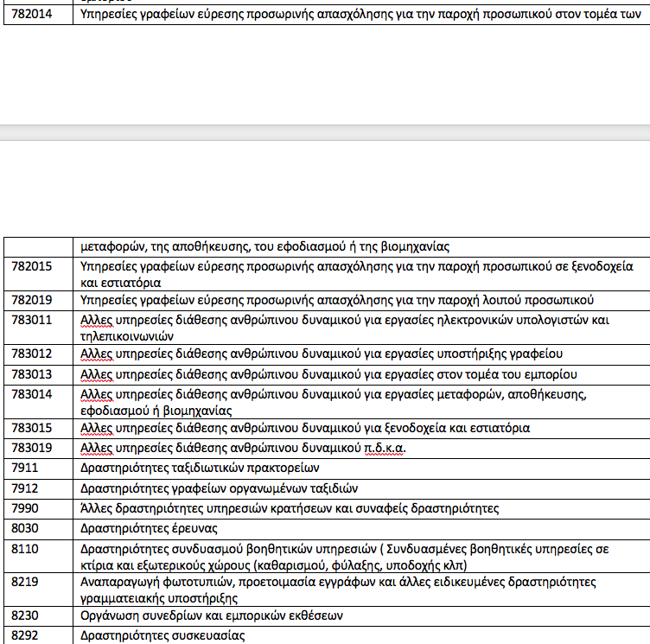Click text 'Δραστηριότητες συνδυασμού βοηθητικών υπηρεσιών'
650x644 pixels.
228,550
